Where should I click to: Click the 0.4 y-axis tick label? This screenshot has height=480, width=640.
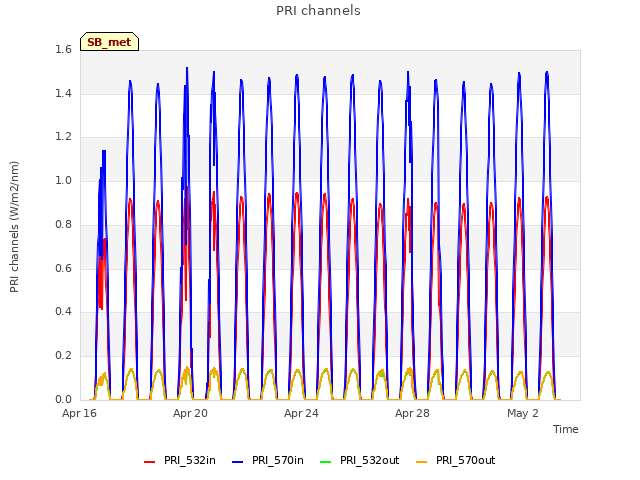[63, 311]
